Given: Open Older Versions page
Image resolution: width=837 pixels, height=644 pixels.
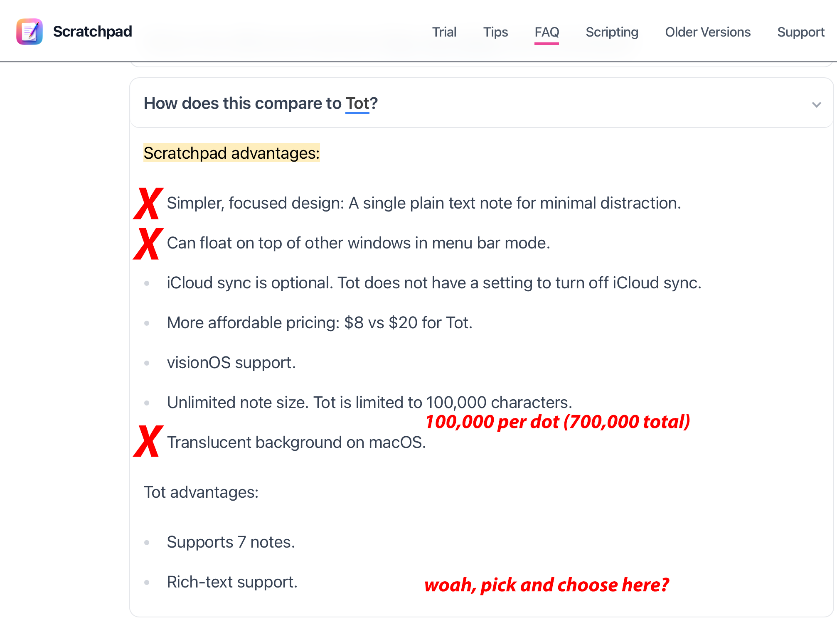Looking at the screenshot, I should click(x=708, y=32).
